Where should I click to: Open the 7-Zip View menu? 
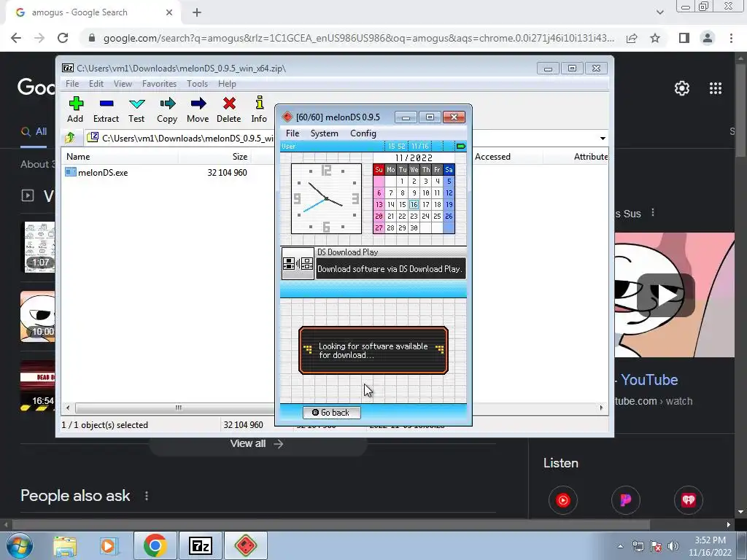click(x=123, y=84)
